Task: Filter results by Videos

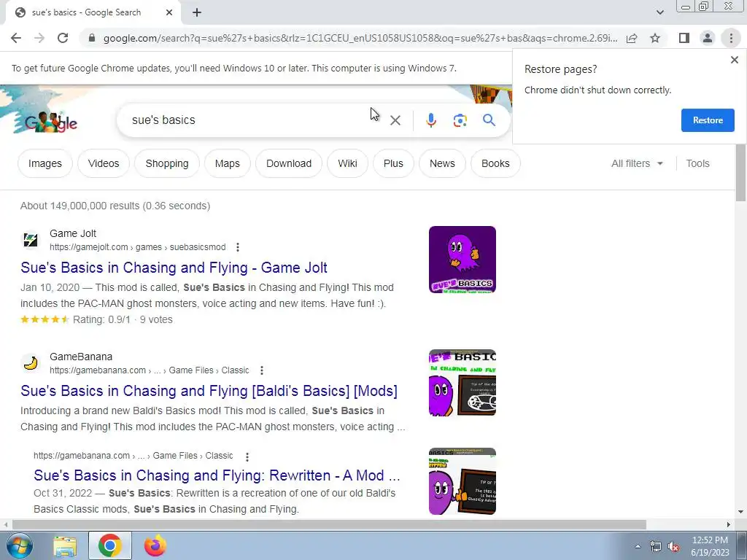Action: pyautogui.click(x=104, y=163)
